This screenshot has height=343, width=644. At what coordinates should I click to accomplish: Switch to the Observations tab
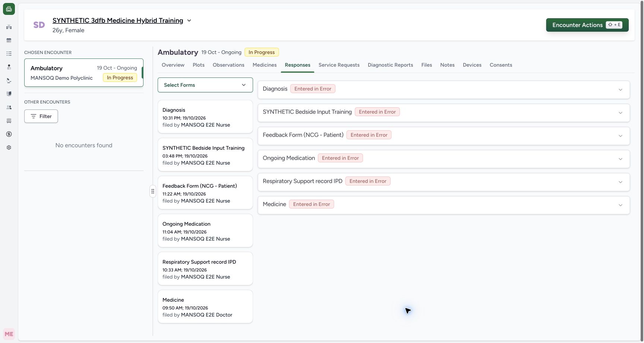(x=228, y=65)
